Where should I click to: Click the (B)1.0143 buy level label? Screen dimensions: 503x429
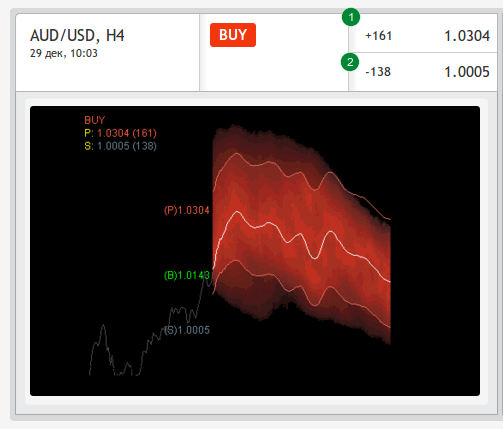click(x=187, y=275)
